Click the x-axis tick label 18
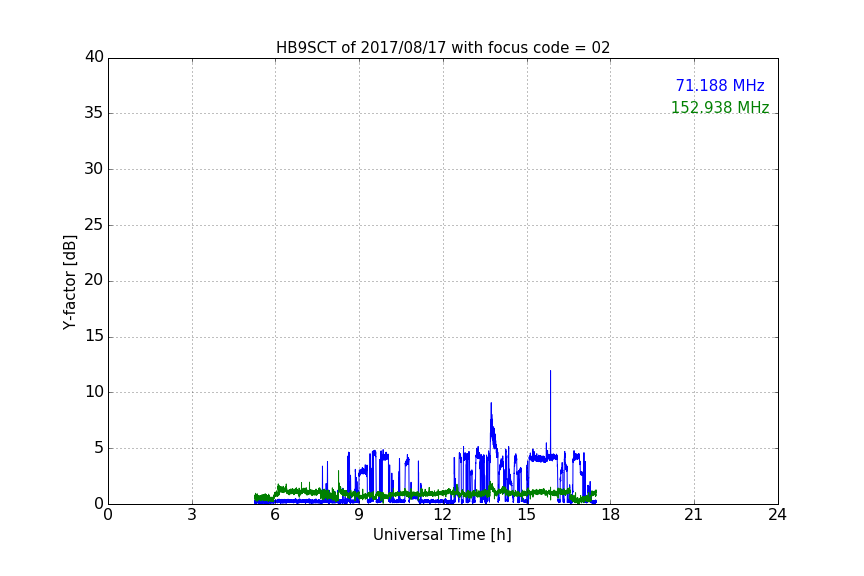The image size is (864, 576). (611, 515)
